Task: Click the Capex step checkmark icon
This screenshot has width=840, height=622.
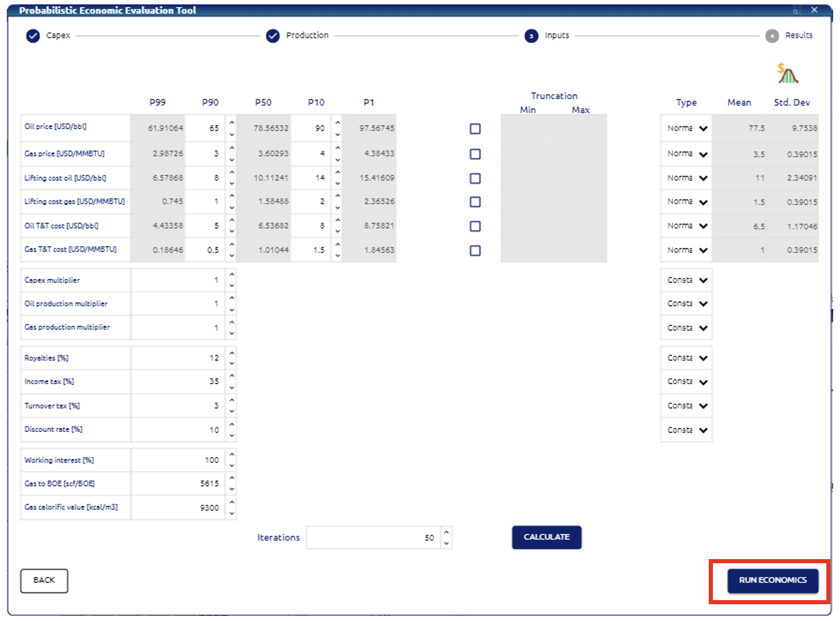Action: [x=33, y=36]
